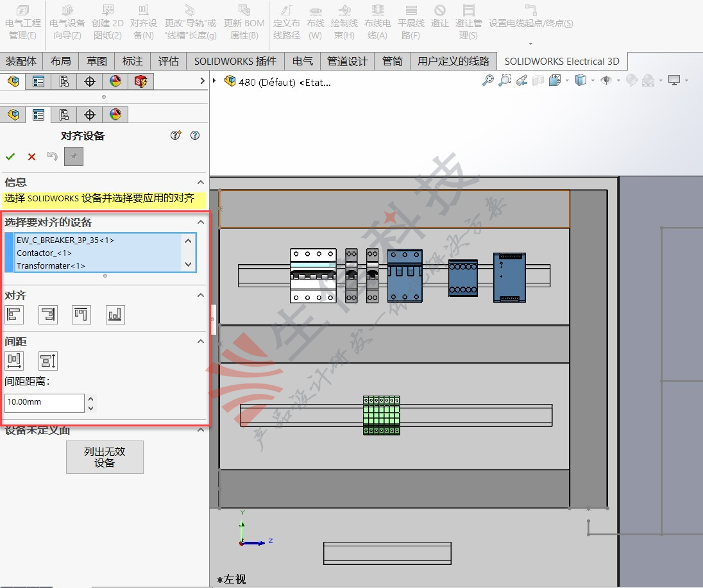This screenshot has width=703, height=588.
Task: Switch to the 装配体 (Assembly) tab
Action: point(21,62)
